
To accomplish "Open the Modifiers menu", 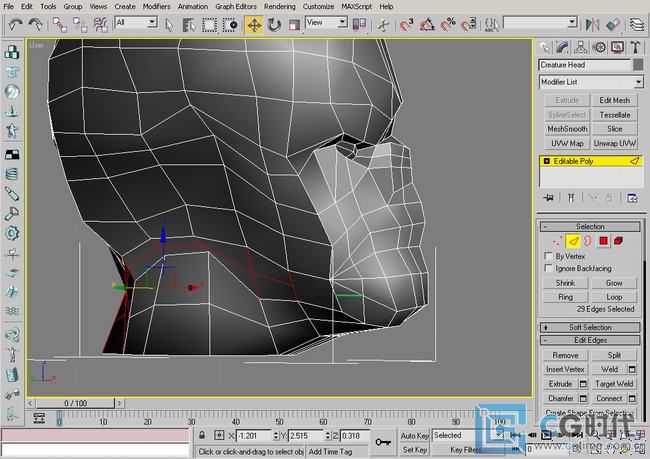I will 156,7.
